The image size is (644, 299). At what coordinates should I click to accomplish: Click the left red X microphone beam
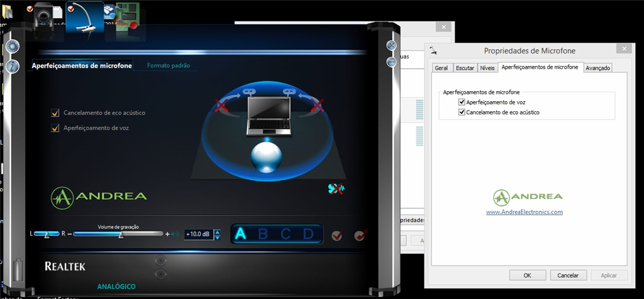click(222, 107)
